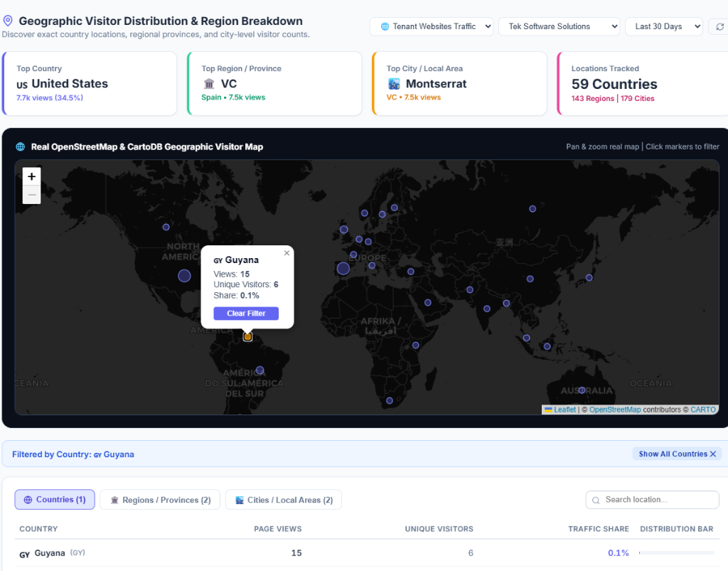Click the Saudi Arabia map marker
728x571 pixels.
pos(428,303)
